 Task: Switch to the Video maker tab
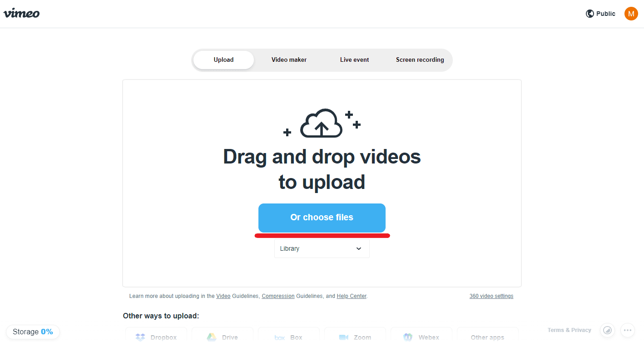click(x=289, y=59)
